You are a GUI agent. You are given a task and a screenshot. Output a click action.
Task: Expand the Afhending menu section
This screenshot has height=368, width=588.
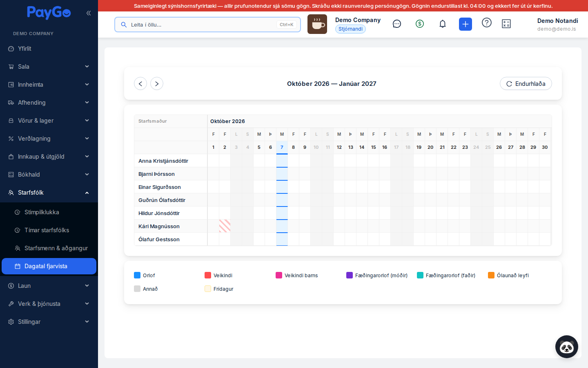pos(49,103)
